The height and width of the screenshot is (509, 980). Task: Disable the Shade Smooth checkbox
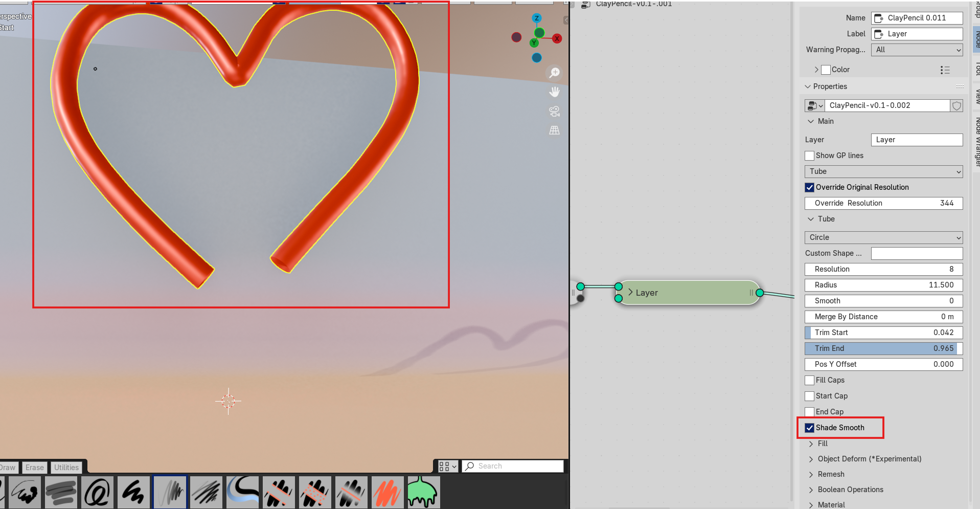pos(809,428)
